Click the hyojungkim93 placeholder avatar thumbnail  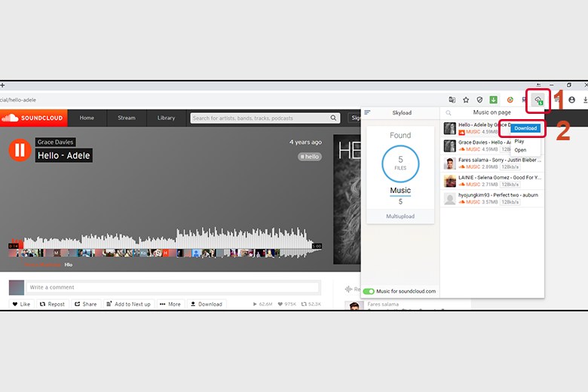pos(449,199)
